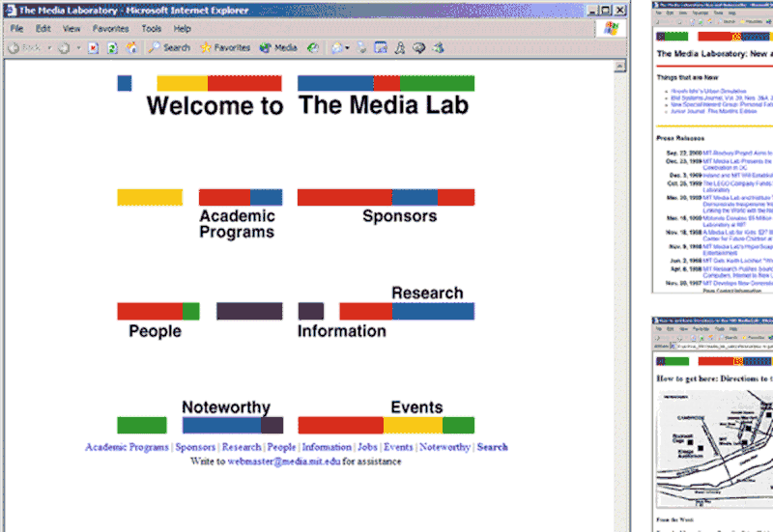Click the Jobs footer link
Viewport: 773px width, 532px height.
[x=367, y=447]
